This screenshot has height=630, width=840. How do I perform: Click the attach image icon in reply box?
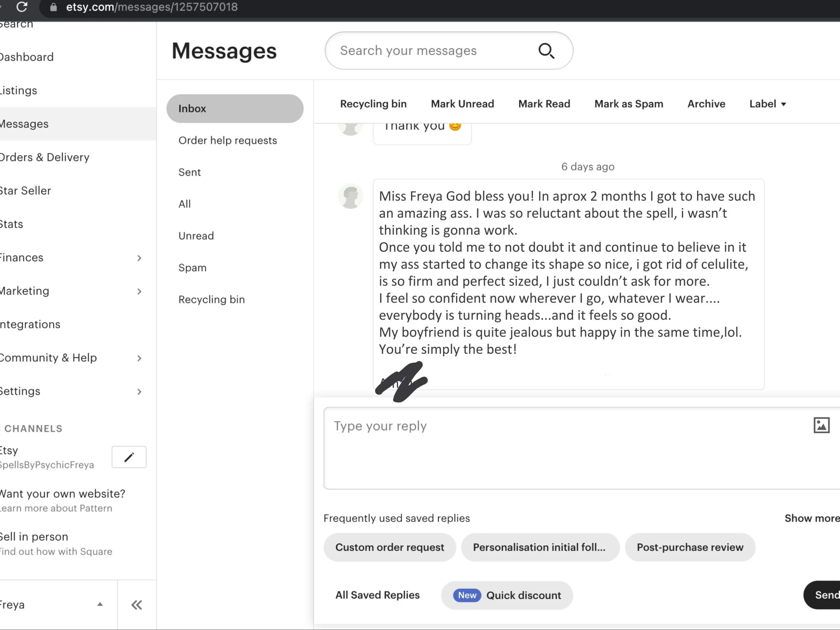point(821,425)
